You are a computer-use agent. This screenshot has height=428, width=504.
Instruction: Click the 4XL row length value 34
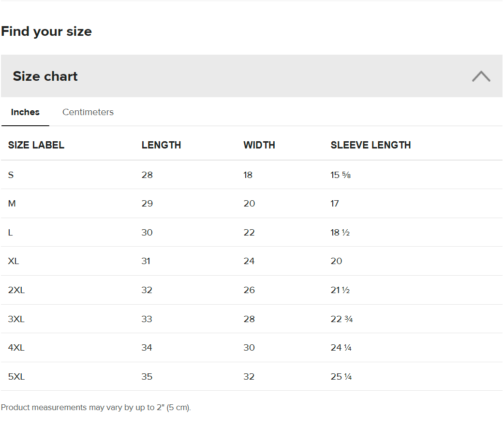pyautogui.click(x=147, y=348)
